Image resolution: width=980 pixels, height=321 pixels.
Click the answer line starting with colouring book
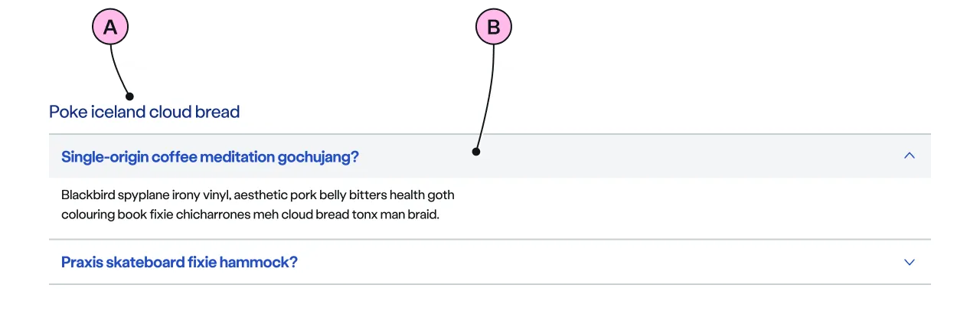(250, 215)
